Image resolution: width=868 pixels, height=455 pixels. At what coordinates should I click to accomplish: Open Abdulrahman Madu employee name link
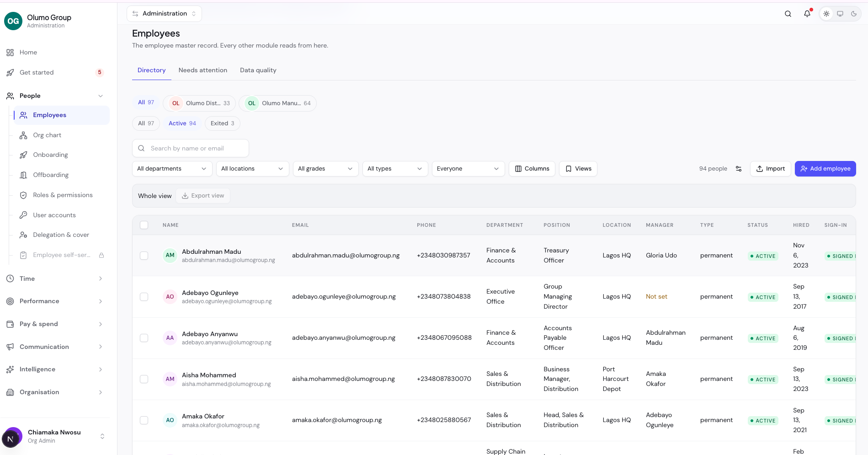pos(212,252)
